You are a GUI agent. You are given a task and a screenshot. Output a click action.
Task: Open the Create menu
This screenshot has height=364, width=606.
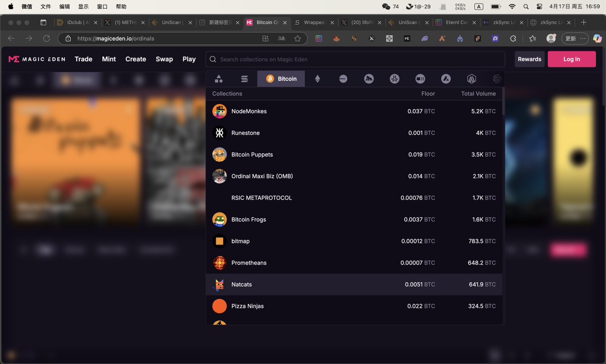(x=136, y=59)
